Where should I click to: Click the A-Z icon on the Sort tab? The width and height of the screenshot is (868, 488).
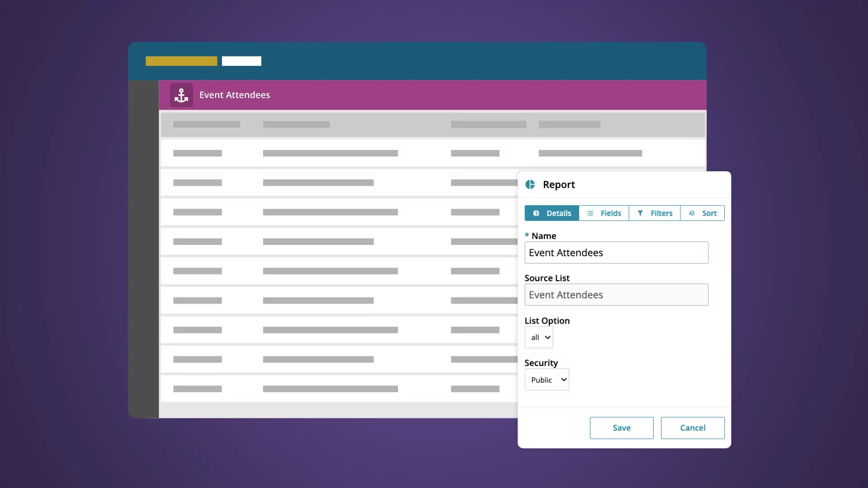[x=693, y=213]
